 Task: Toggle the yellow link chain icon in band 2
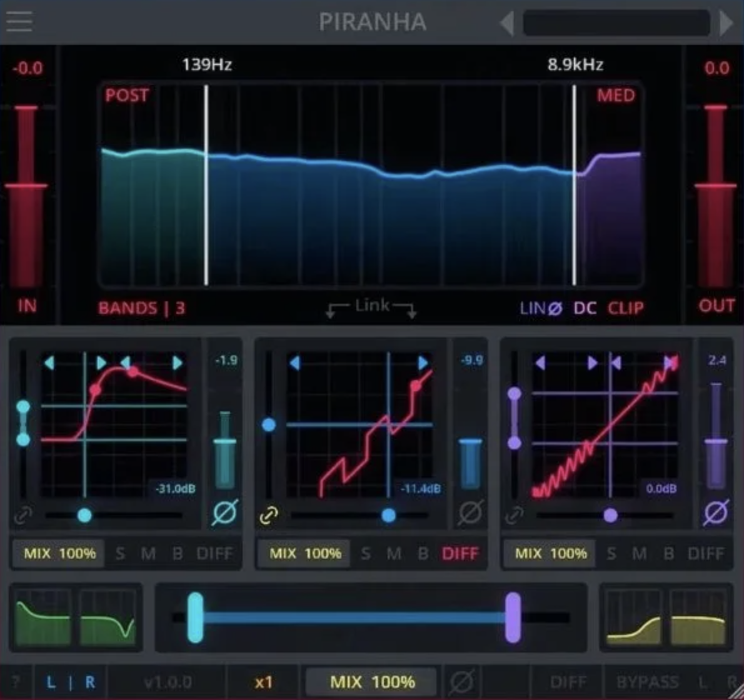269,515
